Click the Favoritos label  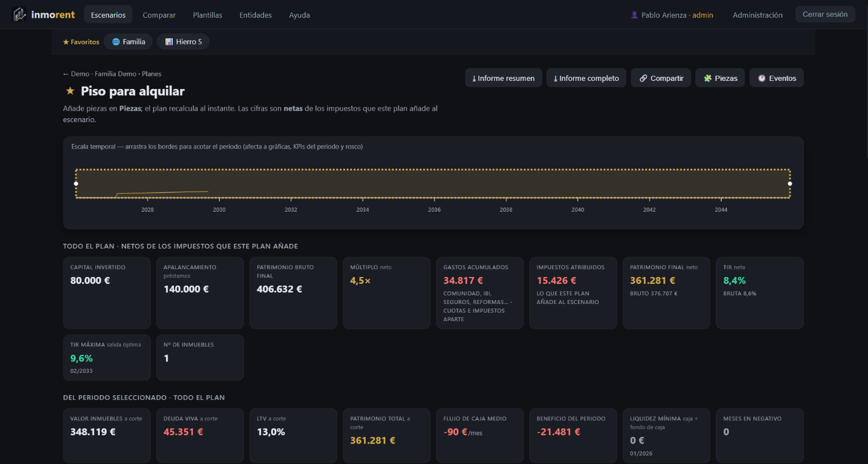point(81,42)
